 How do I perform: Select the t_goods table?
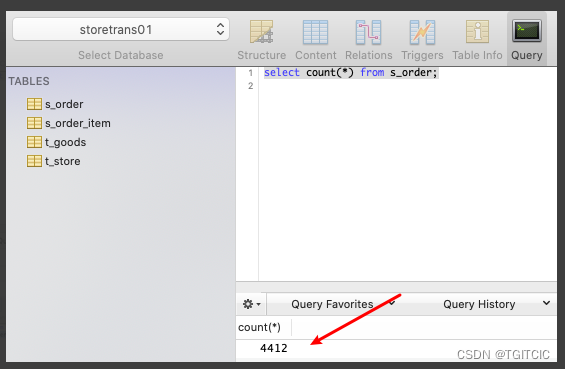tap(66, 142)
